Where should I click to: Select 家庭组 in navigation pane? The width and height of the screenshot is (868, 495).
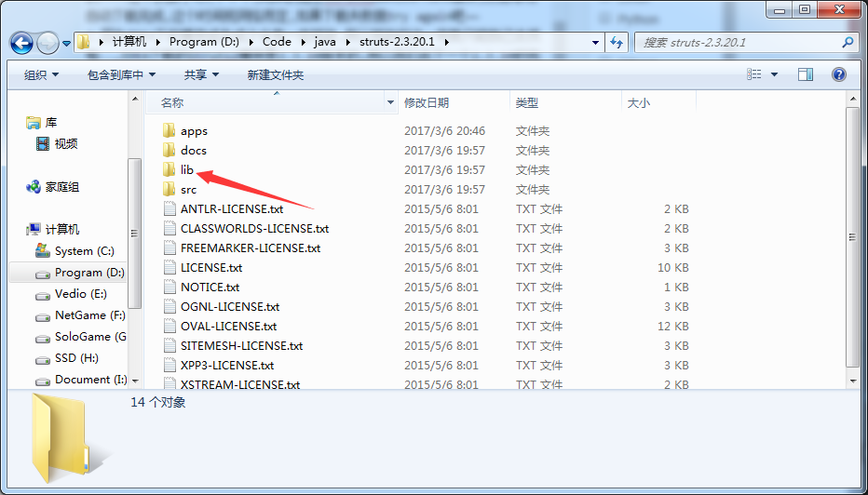coord(61,187)
